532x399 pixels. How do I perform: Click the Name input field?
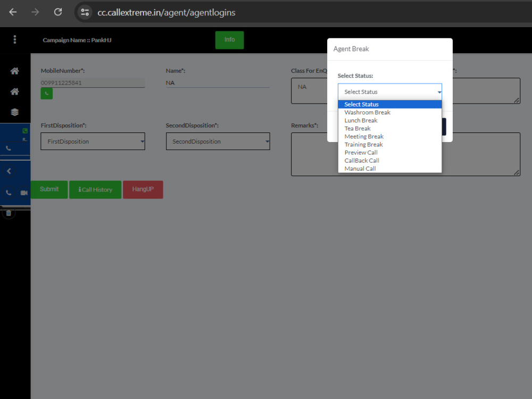click(218, 83)
